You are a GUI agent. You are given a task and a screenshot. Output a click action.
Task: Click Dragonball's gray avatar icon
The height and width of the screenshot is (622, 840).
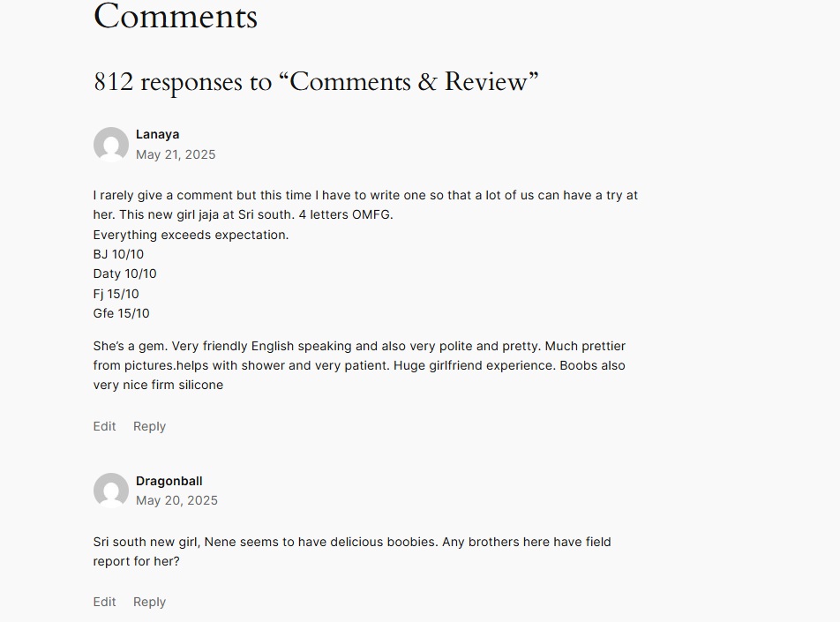(x=111, y=491)
